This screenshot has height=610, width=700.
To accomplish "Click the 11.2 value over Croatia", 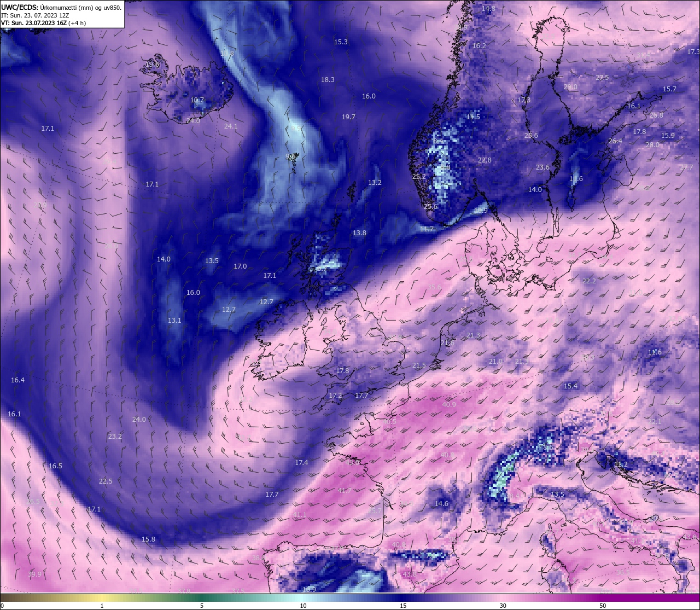I will pyautogui.click(x=621, y=464).
